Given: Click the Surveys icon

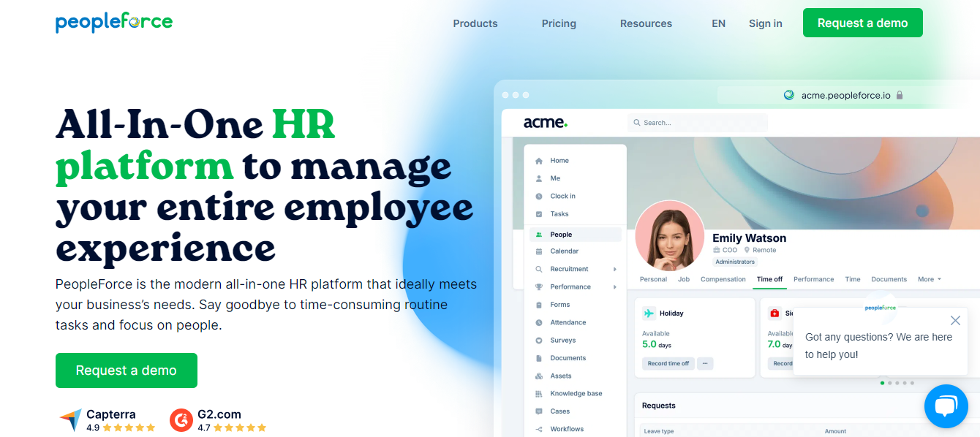Looking at the screenshot, I should pyautogui.click(x=539, y=341).
